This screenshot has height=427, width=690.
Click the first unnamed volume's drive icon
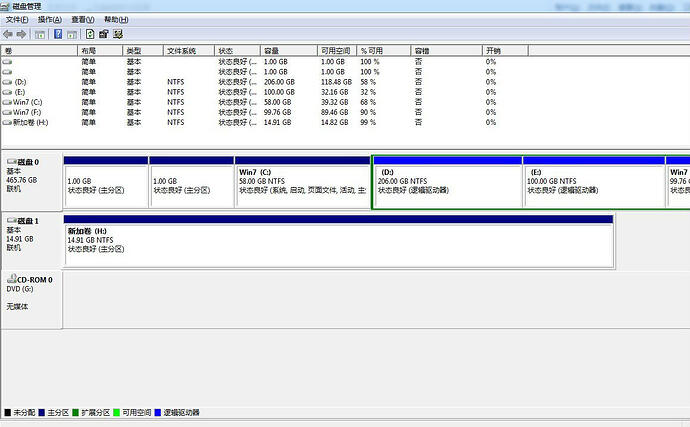tap(7, 62)
